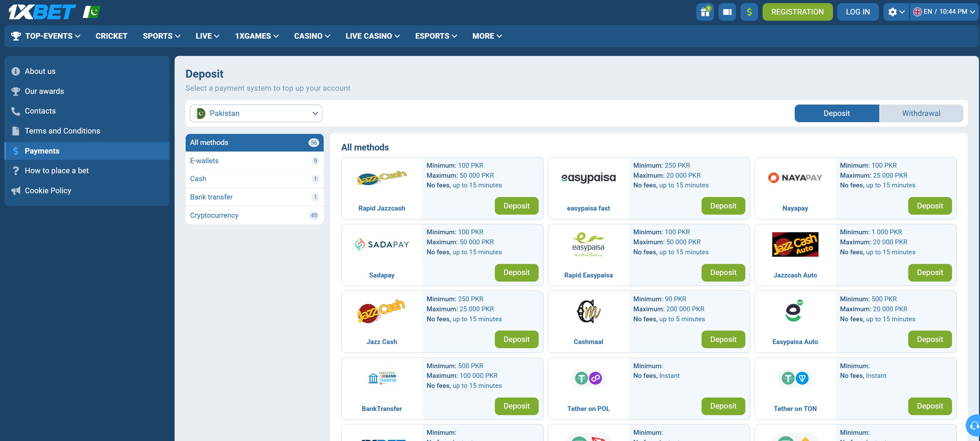Screen dimensions: 980x441
Task: Click the trophy icon beside Our awards
Action: (16, 91)
